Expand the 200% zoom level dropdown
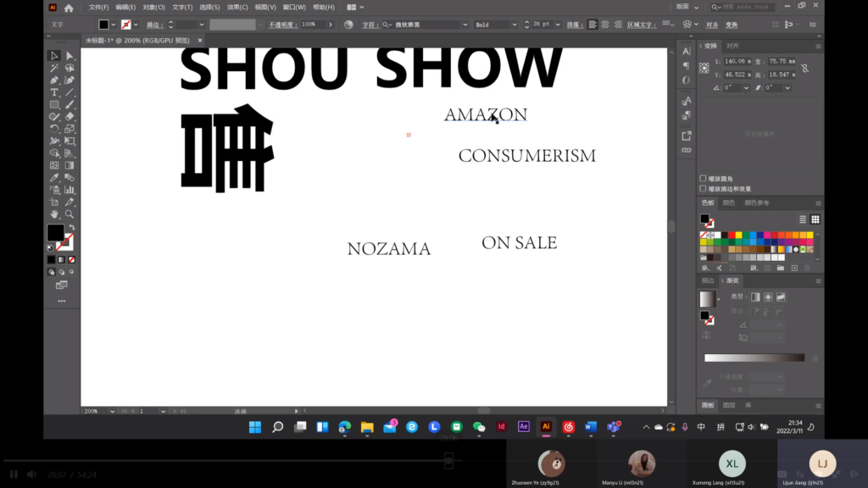Viewport: 868px width, 488px height. (113, 411)
